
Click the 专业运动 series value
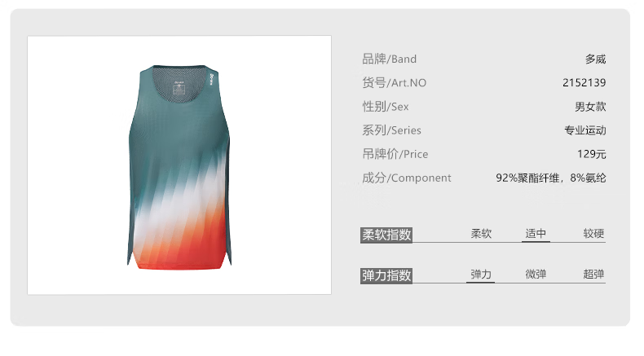click(584, 130)
